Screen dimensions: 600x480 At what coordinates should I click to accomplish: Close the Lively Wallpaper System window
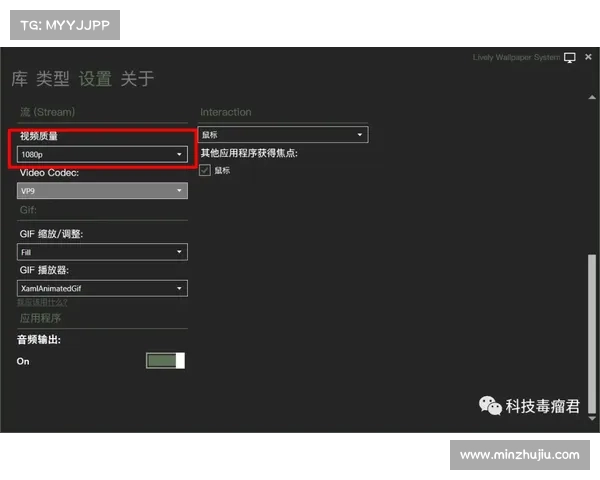click(x=588, y=58)
